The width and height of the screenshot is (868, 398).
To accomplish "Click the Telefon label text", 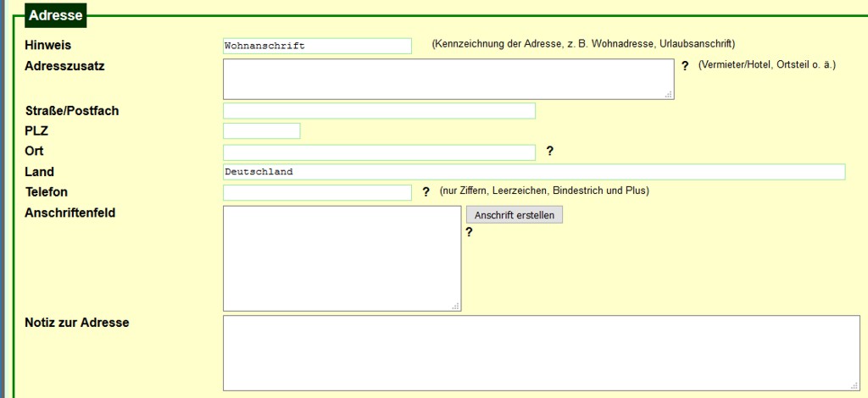I will coord(47,192).
